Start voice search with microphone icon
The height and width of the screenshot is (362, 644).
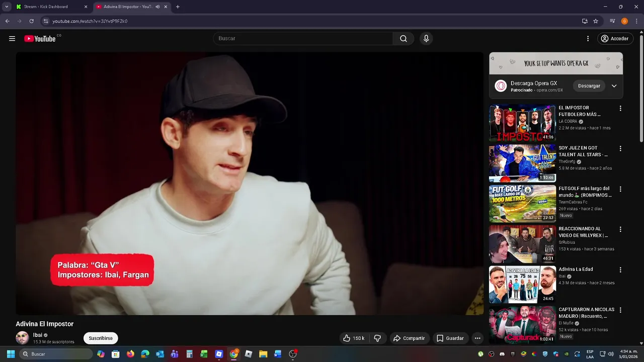[426, 39]
